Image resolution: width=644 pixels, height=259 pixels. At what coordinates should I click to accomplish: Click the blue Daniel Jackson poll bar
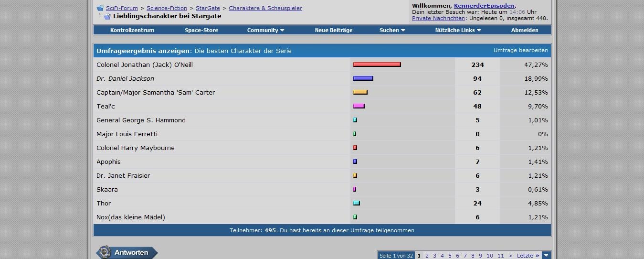pyautogui.click(x=363, y=78)
